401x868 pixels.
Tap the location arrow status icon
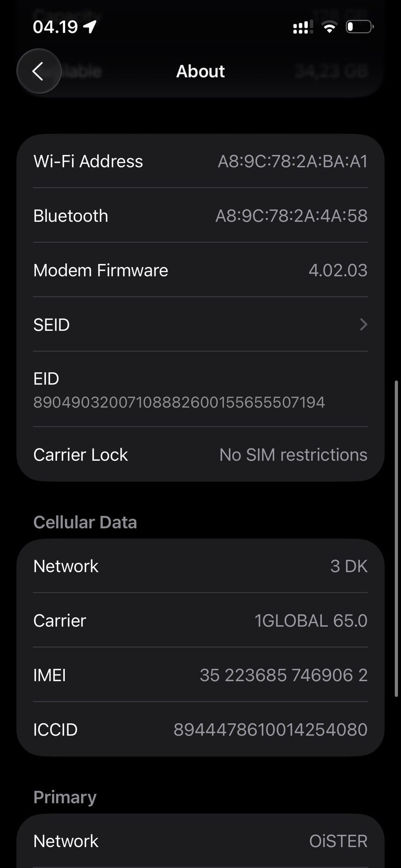click(x=90, y=27)
